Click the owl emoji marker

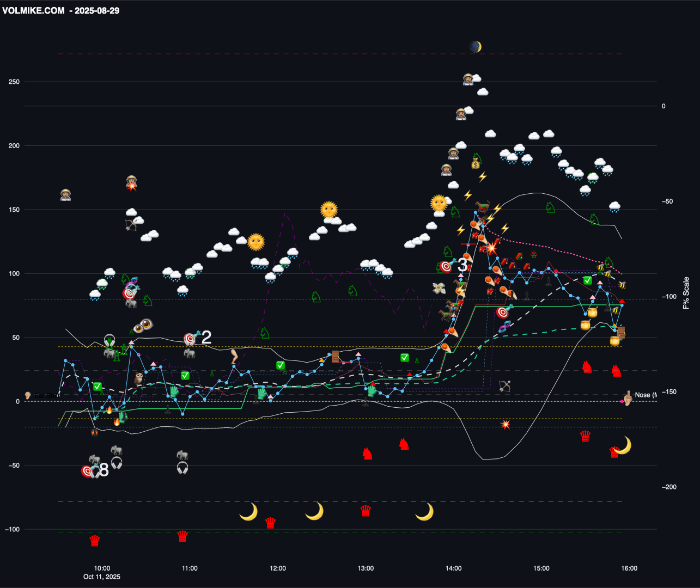(139, 378)
